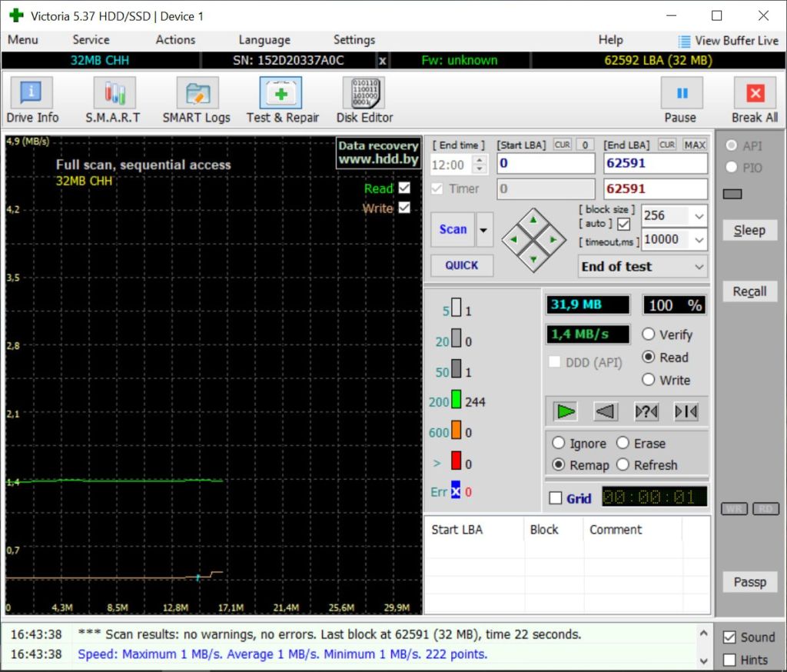Pause the current scan
Screen dimensions: 787x672
click(x=681, y=100)
